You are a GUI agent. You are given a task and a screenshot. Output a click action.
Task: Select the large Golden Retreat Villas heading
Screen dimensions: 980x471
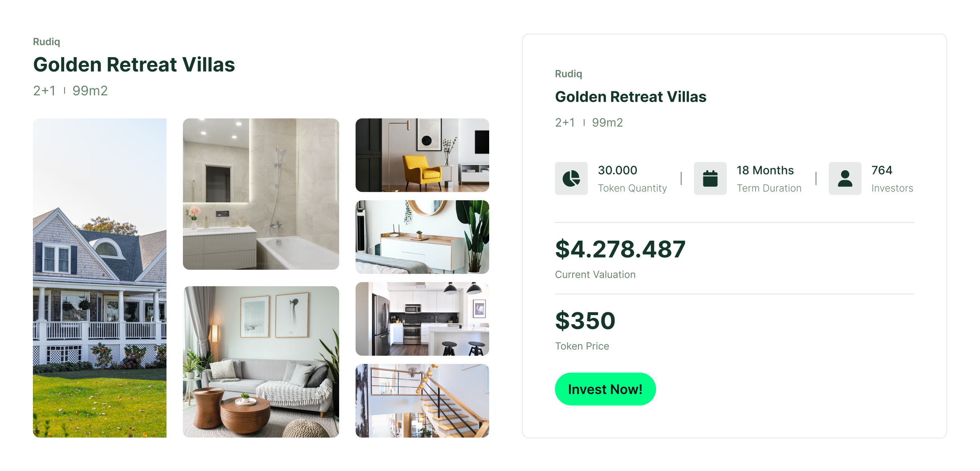pyautogui.click(x=134, y=65)
